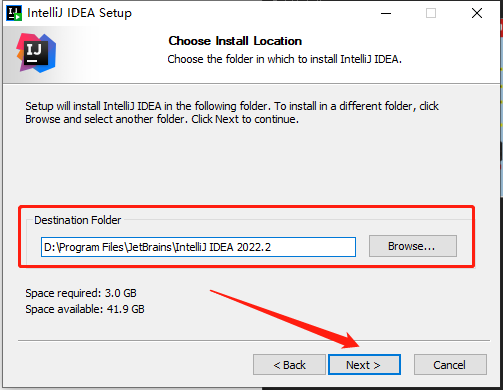Click the Choose Install Location heading

[x=235, y=41]
